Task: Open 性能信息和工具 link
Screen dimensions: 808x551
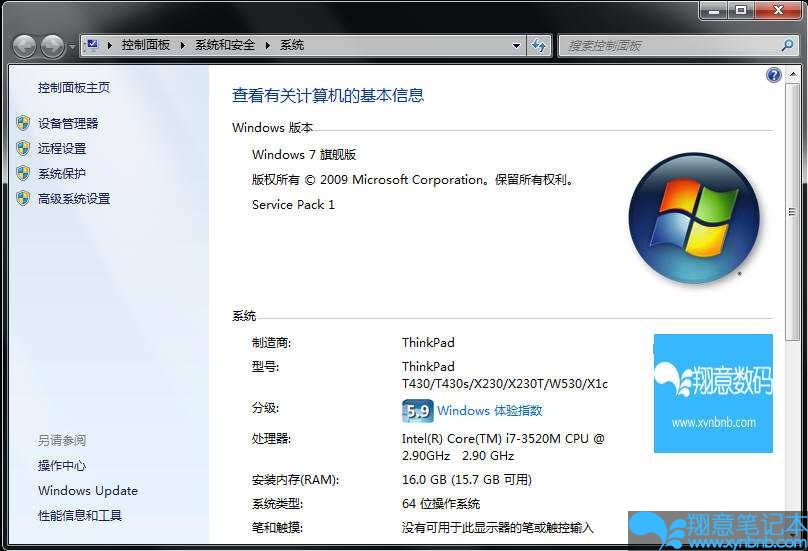Action: coord(80,515)
